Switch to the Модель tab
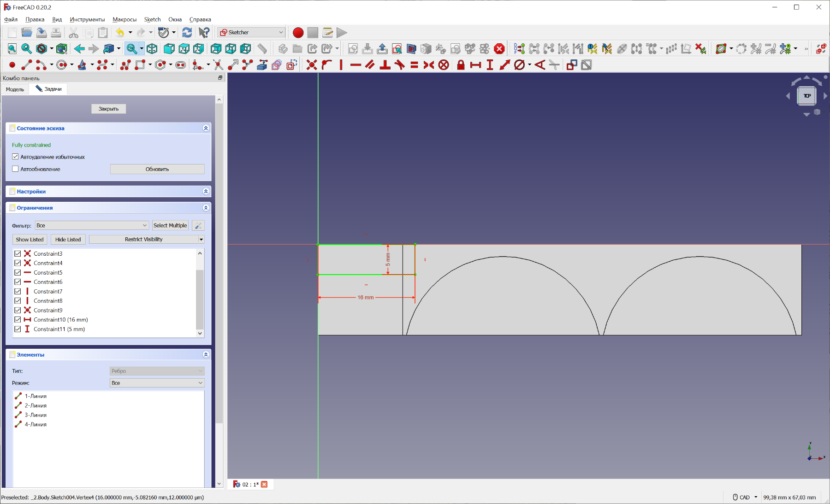830x504 pixels. click(x=15, y=89)
